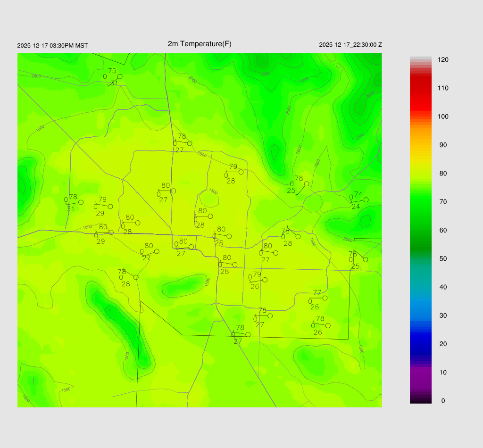Viewport: 483px width, 448px height.
Task: Select the station marker reading 79 over 26
Action: 265,280
